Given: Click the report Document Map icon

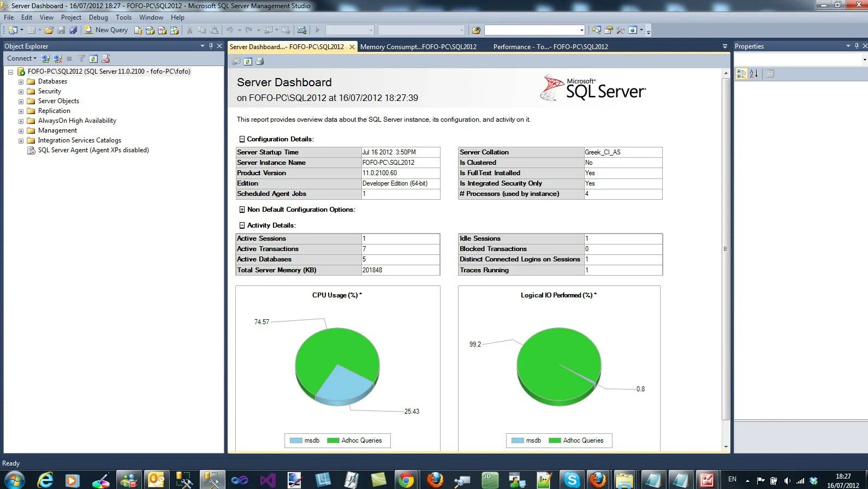Looking at the screenshot, I should point(236,61).
